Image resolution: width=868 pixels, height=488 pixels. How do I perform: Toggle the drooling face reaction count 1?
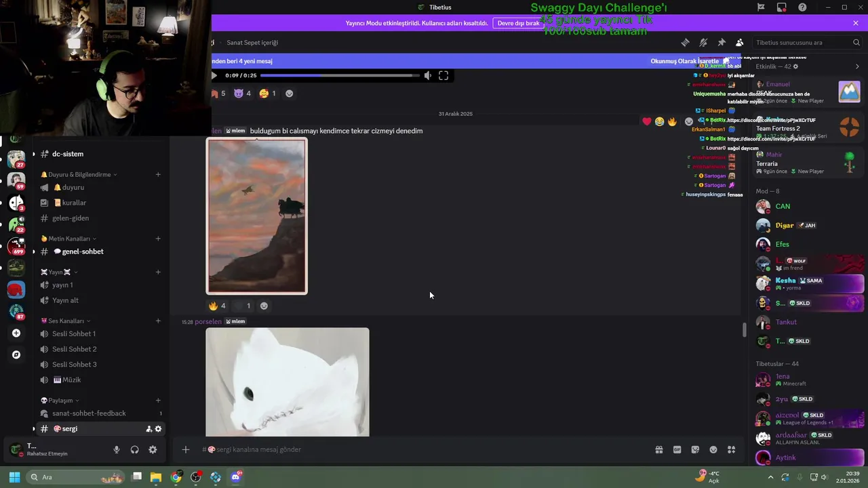click(x=267, y=94)
